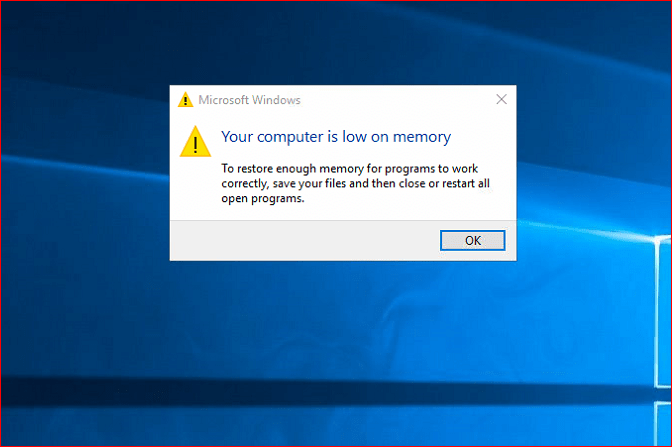The width and height of the screenshot is (672, 447).
Task: Click white dialog space below the warning triangle
Action: click(x=195, y=189)
